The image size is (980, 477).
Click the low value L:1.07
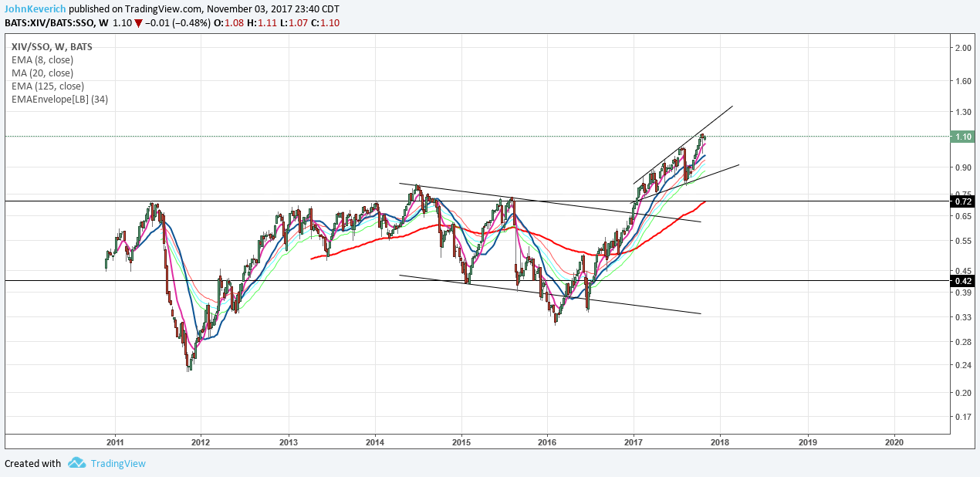[x=292, y=22]
